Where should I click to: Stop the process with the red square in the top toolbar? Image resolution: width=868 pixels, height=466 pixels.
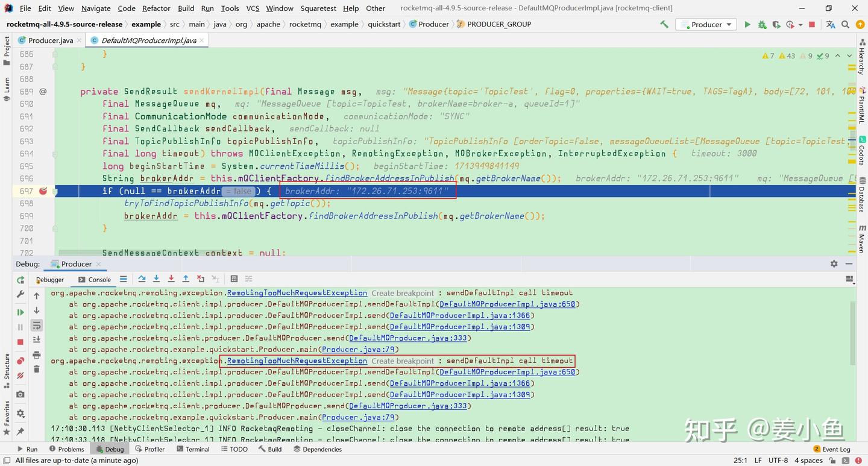(812, 25)
